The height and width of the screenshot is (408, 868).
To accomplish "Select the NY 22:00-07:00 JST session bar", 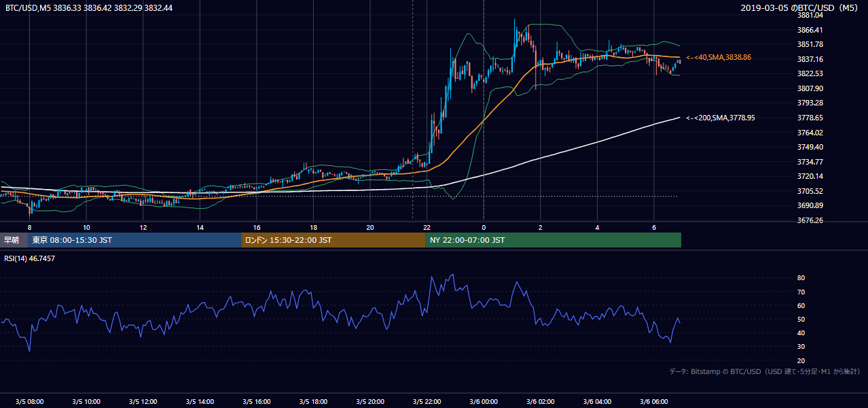I will pos(554,240).
